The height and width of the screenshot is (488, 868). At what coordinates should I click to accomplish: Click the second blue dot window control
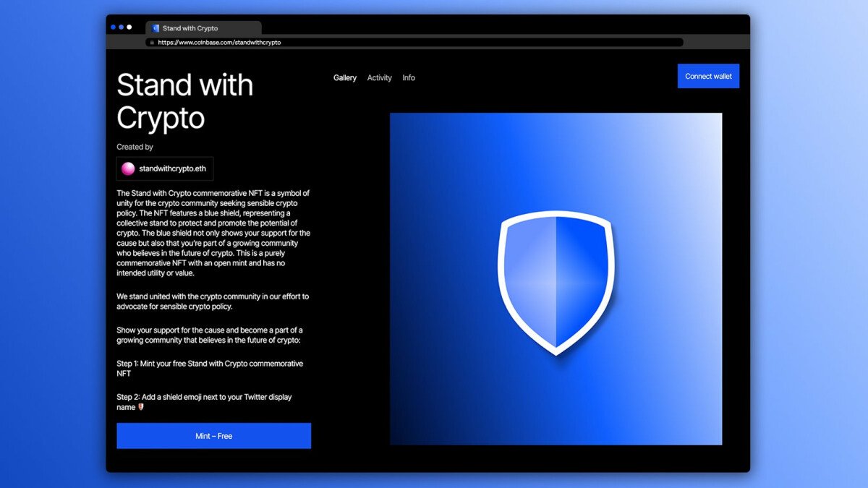[x=121, y=27]
